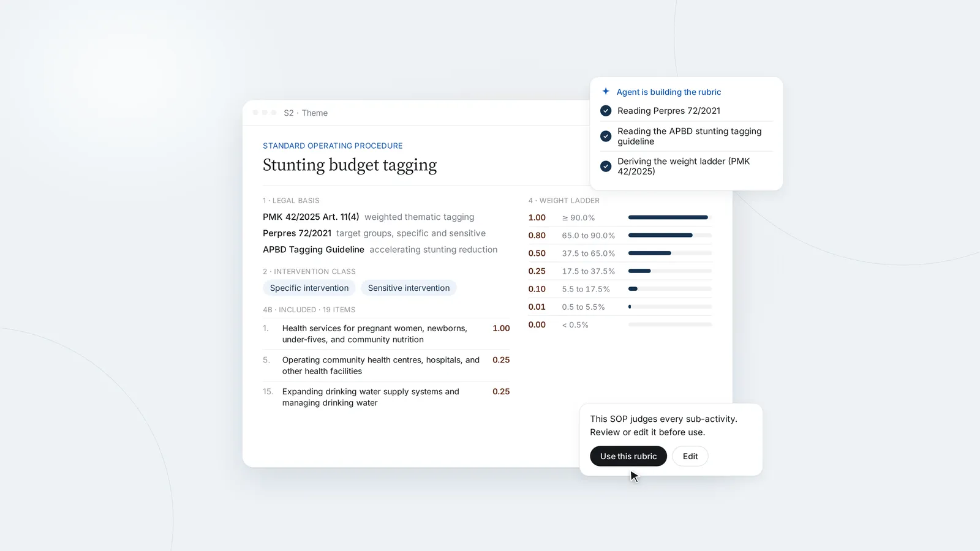Click the 0.25 weight of the drinking water item

(501, 391)
